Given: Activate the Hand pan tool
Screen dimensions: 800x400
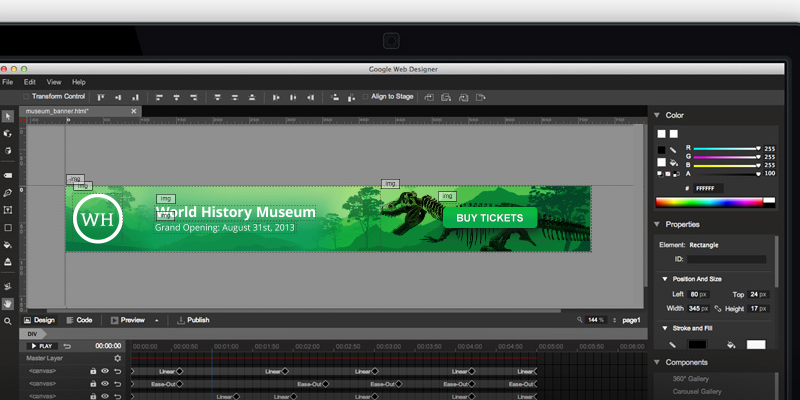Looking at the screenshot, I should tap(8, 303).
